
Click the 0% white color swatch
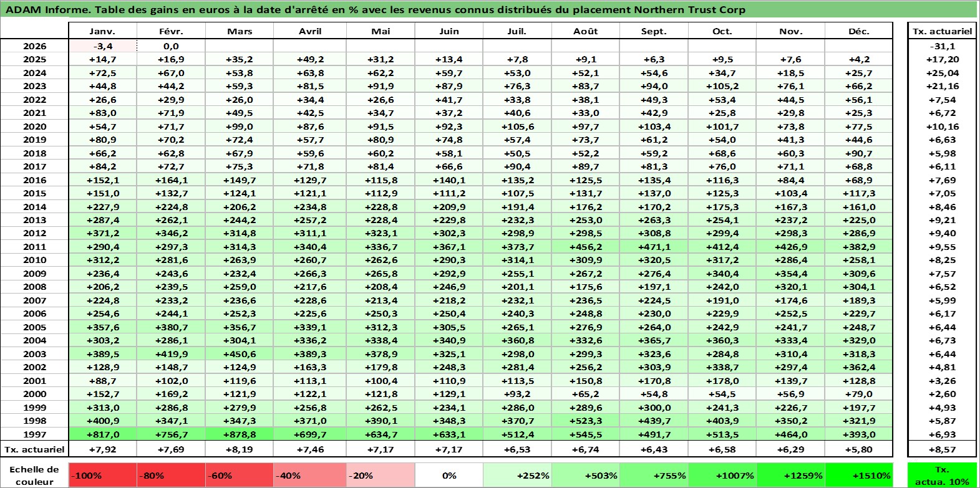coord(449,475)
